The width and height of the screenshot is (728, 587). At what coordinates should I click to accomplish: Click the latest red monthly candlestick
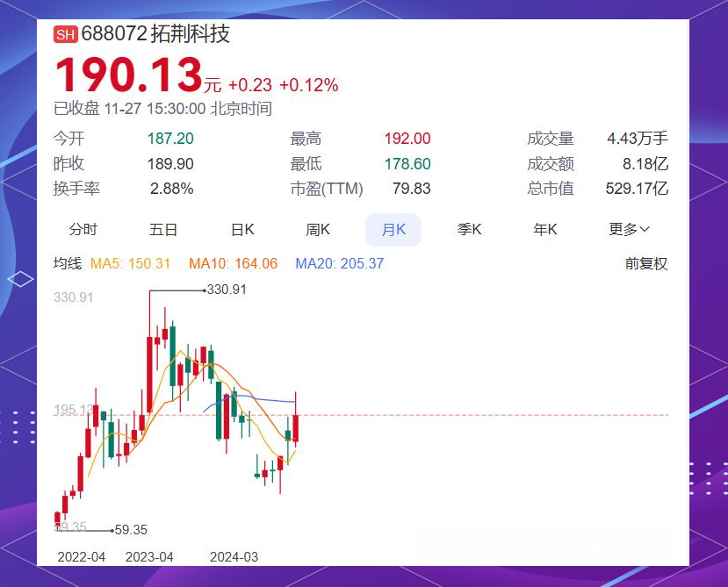coord(296,427)
